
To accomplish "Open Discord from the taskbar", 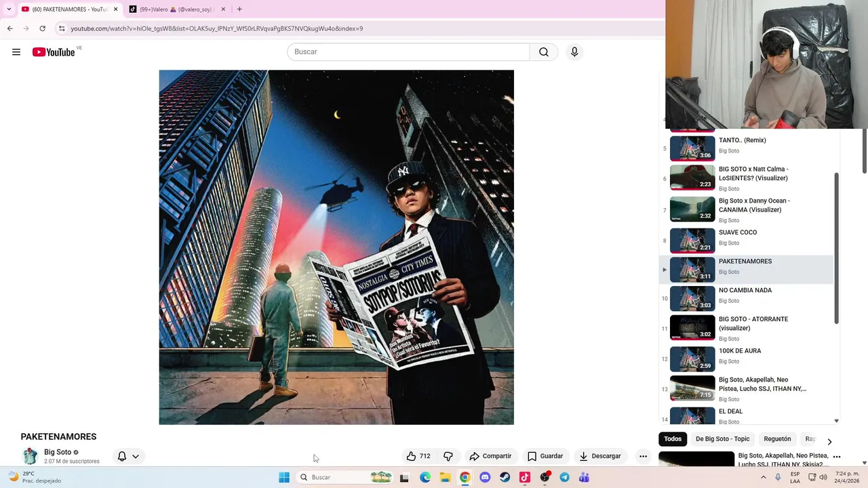I will coord(485,477).
